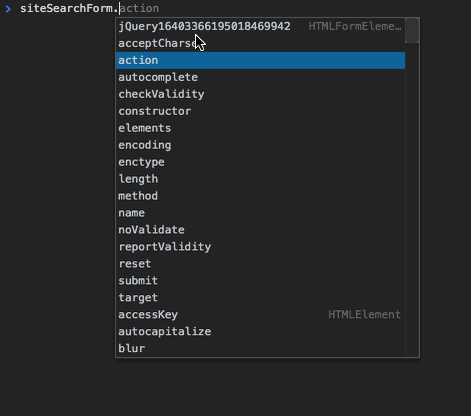This screenshot has width=471, height=416.
Task: Pick encoding from suggestions
Action: tap(260, 145)
